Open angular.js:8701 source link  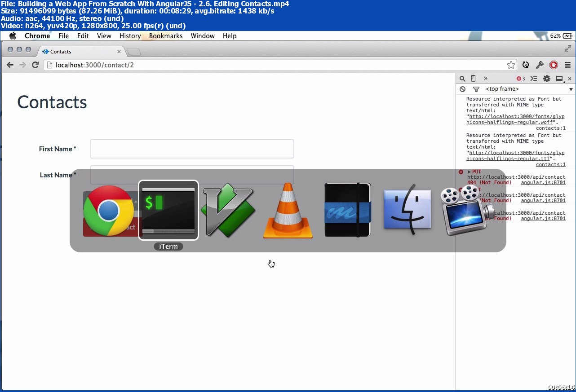click(543, 183)
